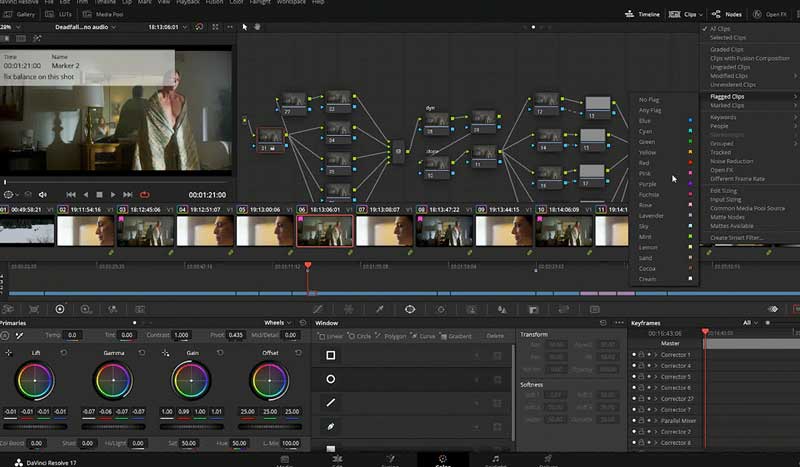Show the Timeline button in top bar

642,14
